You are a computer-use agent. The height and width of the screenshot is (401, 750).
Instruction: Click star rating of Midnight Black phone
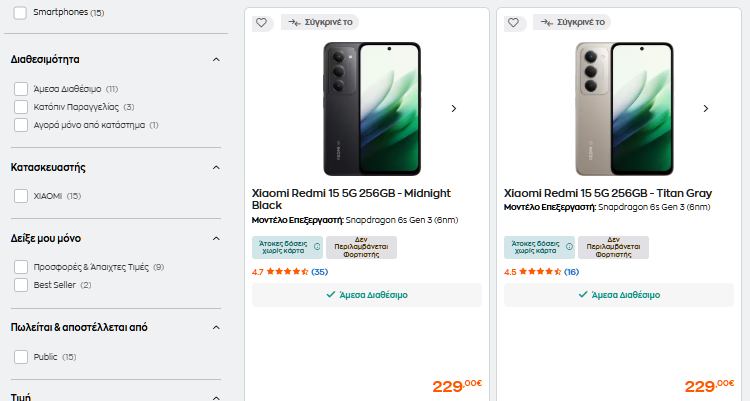(x=288, y=272)
